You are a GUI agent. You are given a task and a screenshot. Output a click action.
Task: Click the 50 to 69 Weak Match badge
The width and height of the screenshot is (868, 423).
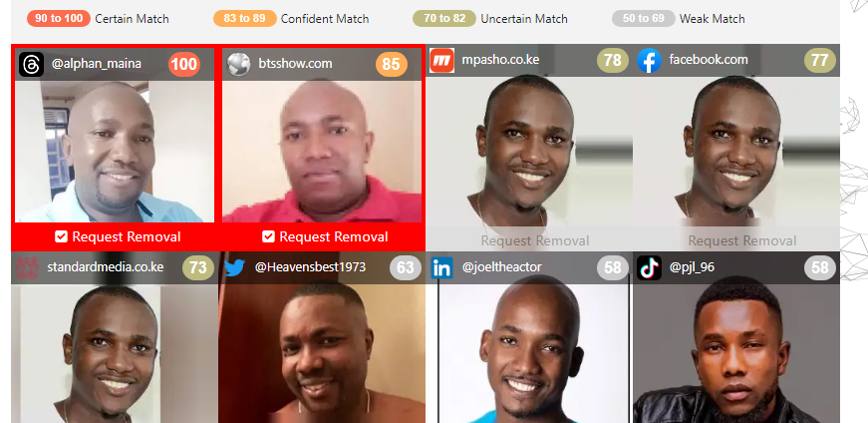click(x=643, y=18)
